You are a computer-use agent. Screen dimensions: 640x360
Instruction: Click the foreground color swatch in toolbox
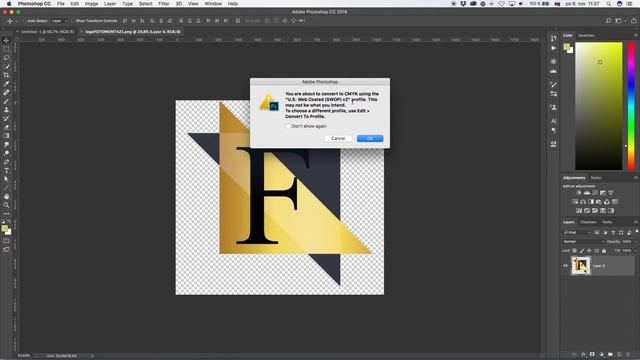pos(4,229)
